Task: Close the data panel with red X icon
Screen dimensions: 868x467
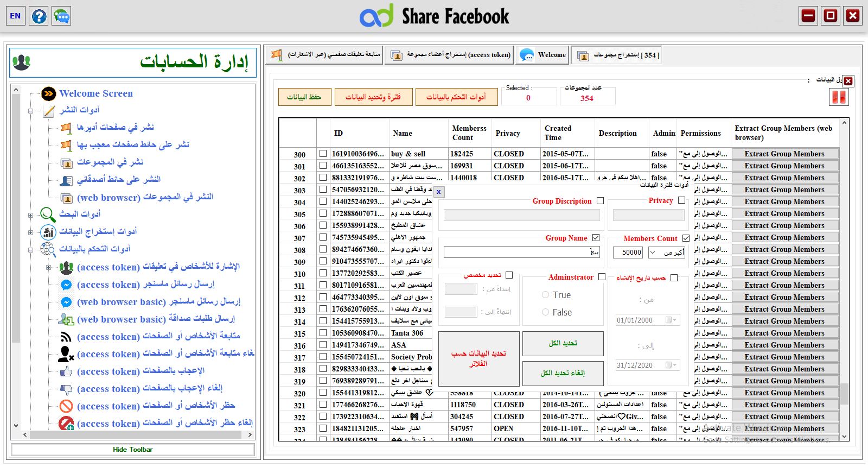Action: pos(848,81)
